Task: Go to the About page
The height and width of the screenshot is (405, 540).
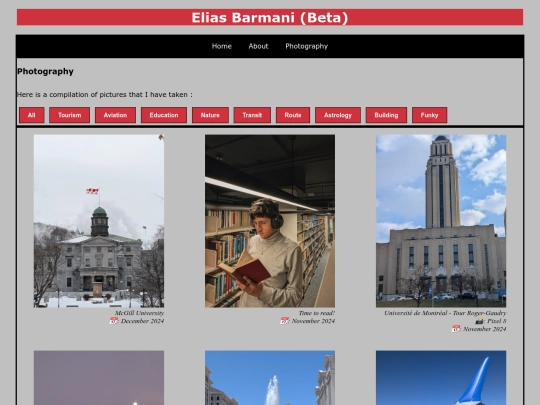Action: click(258, 46)
